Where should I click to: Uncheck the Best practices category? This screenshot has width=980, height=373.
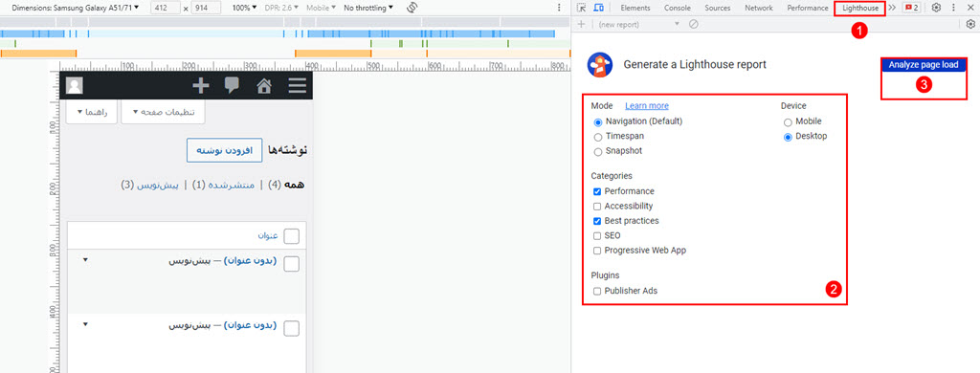(597, 221)
